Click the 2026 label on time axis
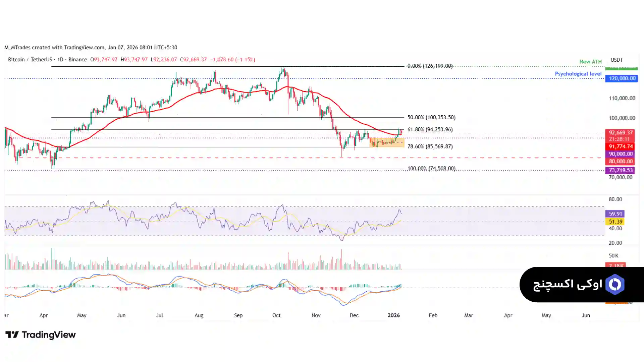644x362 pixels. 393,315
